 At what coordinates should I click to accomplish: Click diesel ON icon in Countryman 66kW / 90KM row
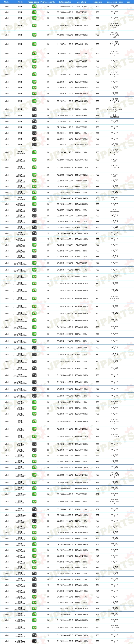coord(34,348)
